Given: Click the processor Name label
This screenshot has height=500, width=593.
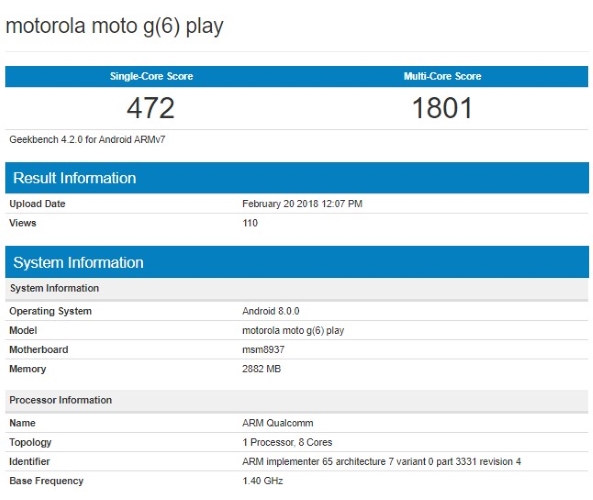Looking at the screenshot, I should tap(22, 423).
